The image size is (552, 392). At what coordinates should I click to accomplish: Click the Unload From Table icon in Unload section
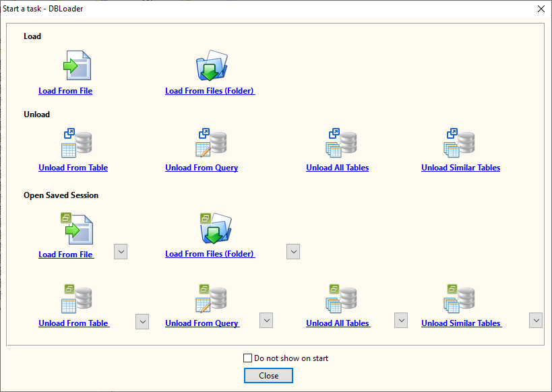pos(77,143)
